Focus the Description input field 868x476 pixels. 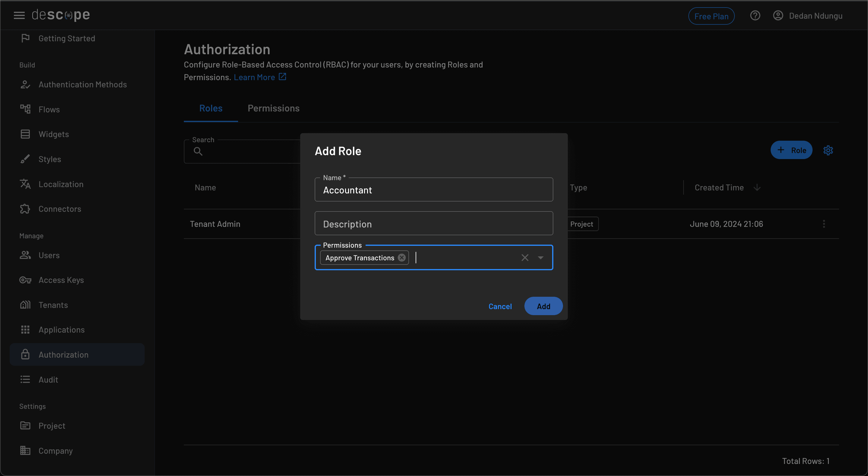point(433,224)
